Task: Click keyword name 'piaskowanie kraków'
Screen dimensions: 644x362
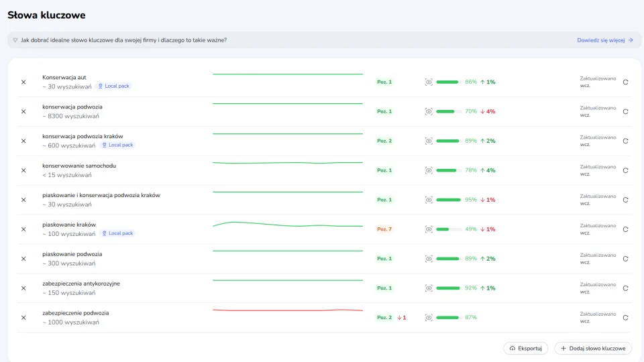Action: [69, 225]
